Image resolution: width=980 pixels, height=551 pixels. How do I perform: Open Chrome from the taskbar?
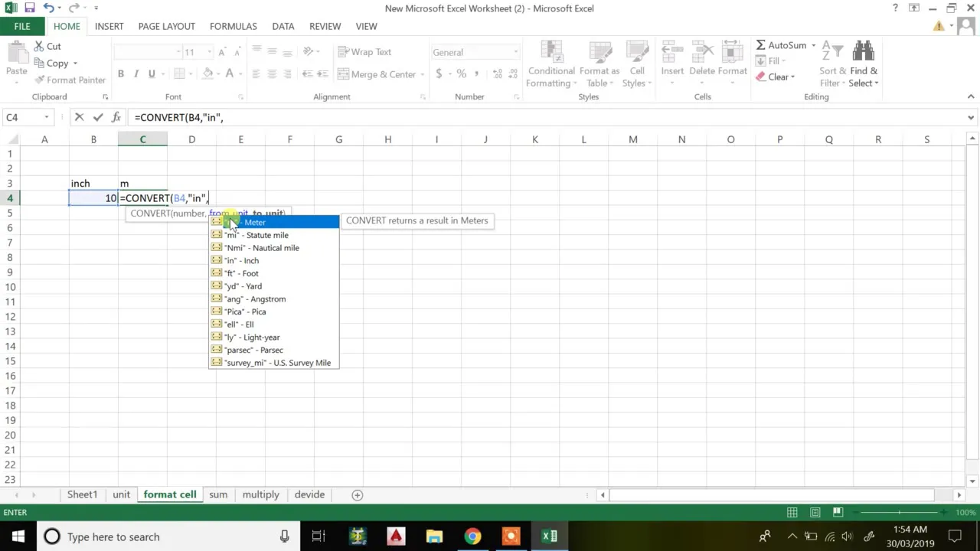[472, 536]
